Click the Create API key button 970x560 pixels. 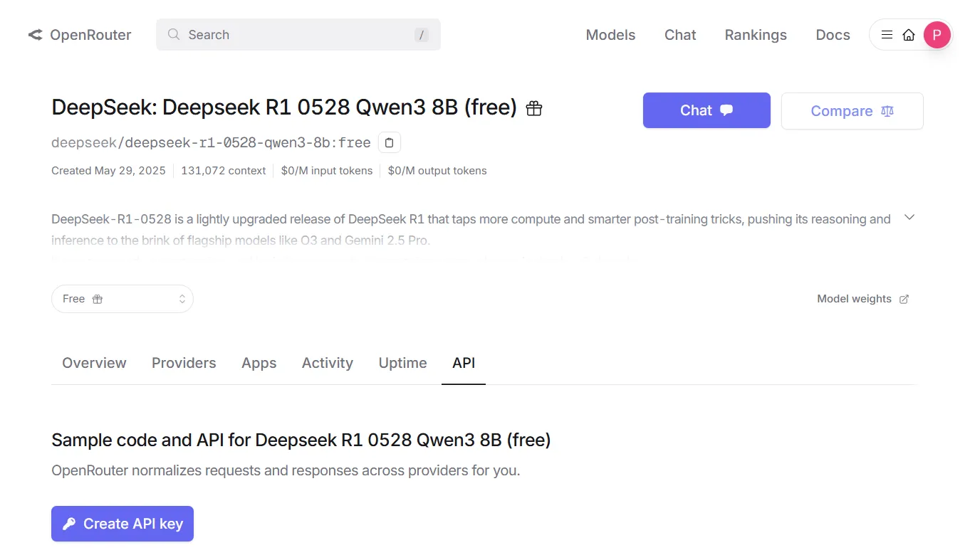coord(122,524)
